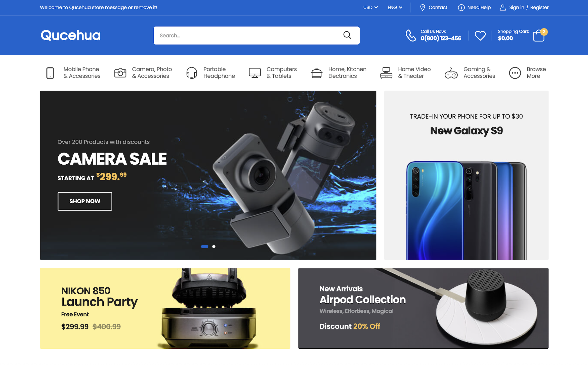Select the second slider dot indicator

coord(214,246)
